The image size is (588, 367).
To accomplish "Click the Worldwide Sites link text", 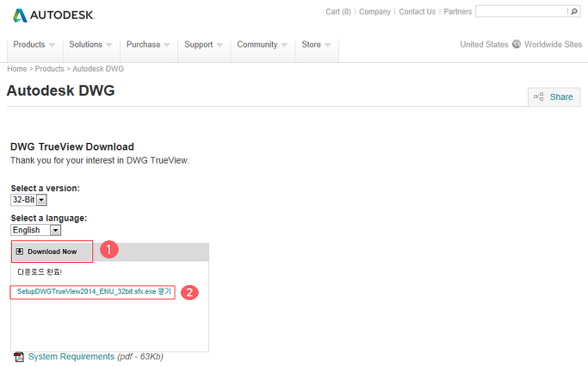I will pyautogui.click(x=553, y=44).
